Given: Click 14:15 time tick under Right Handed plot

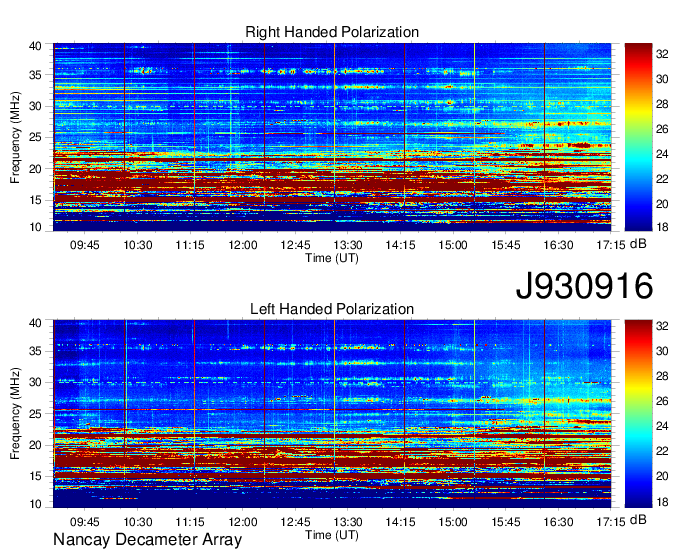Looking at the screenshot, I should [400, 245].
